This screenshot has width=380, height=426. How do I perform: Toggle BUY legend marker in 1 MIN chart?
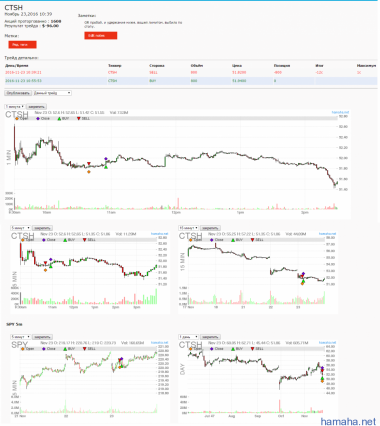tap(63, 118)
